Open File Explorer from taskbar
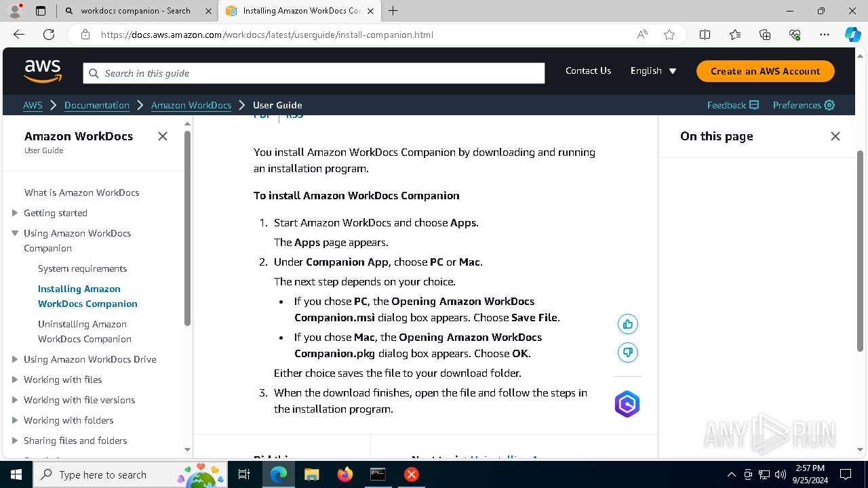This screenshot has height=488, width=868. click(311, 474)
